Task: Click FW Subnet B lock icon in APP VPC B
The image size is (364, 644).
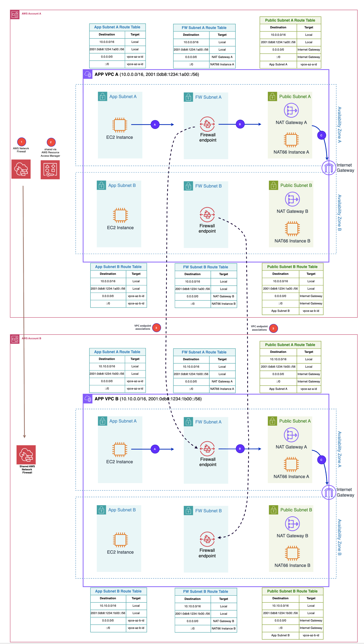Action: coord(188,511)
